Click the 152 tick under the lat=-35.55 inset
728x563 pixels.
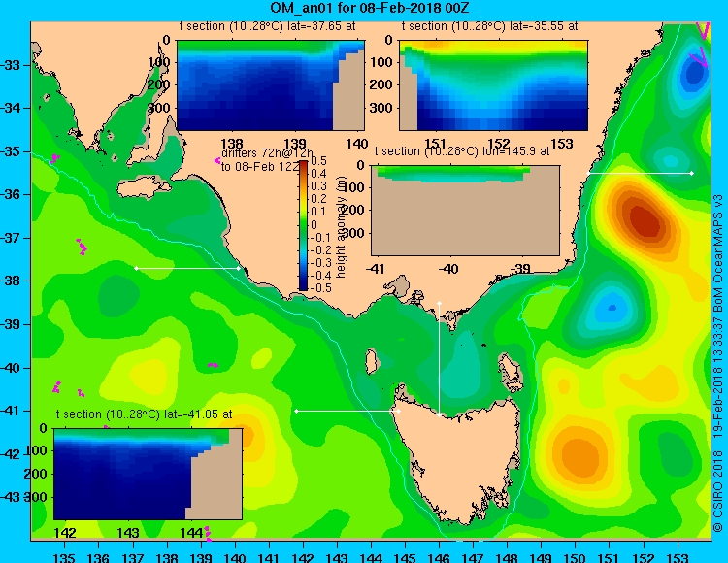pyautogui.click(x=499, y=144)
